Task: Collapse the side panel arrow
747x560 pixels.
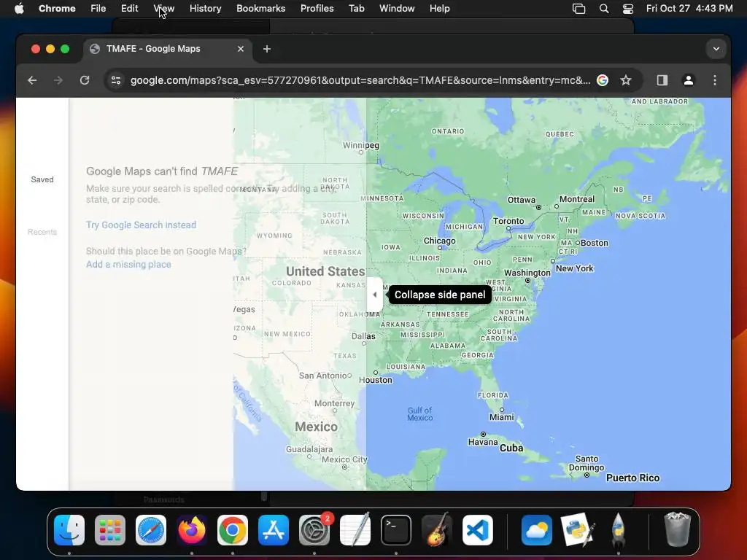Action: click(x=375, y=295)
